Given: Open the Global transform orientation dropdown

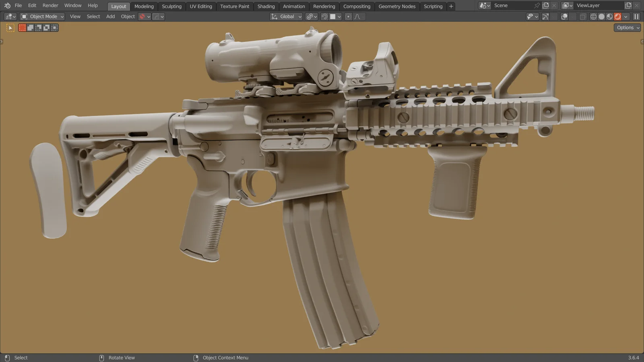Looking at the screenshot, I should (x=286, y=16).
